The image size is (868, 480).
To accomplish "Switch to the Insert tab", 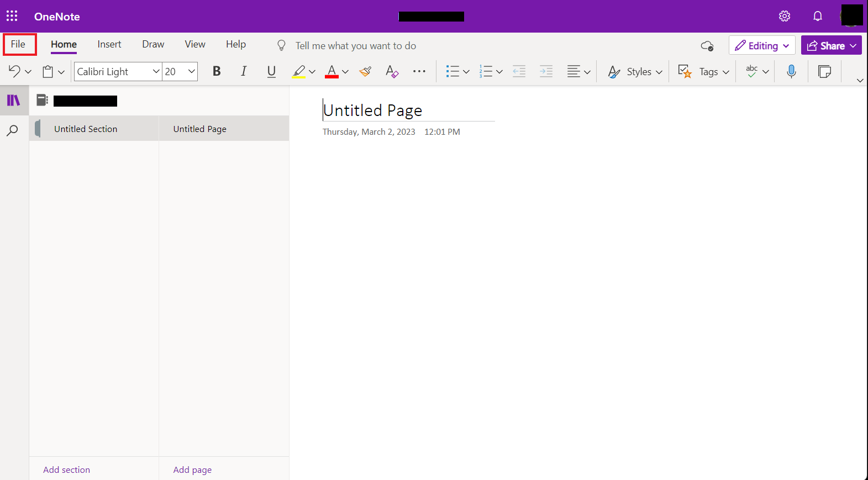I will coord(109,44).
